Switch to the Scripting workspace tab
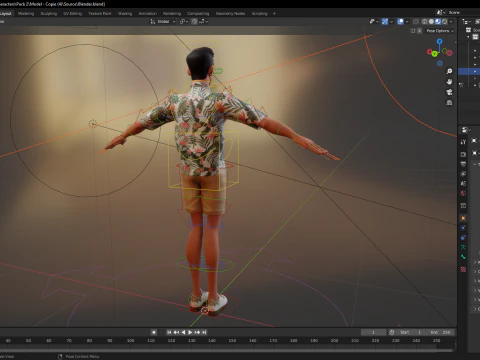 click(260, 14)
